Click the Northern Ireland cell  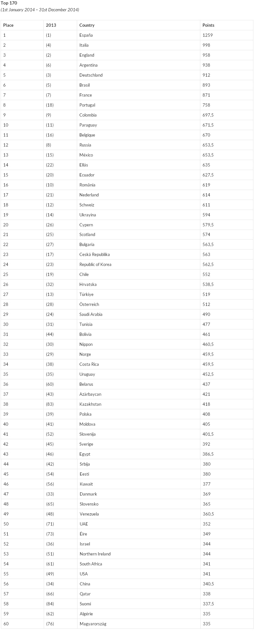(x=95, y=554)
